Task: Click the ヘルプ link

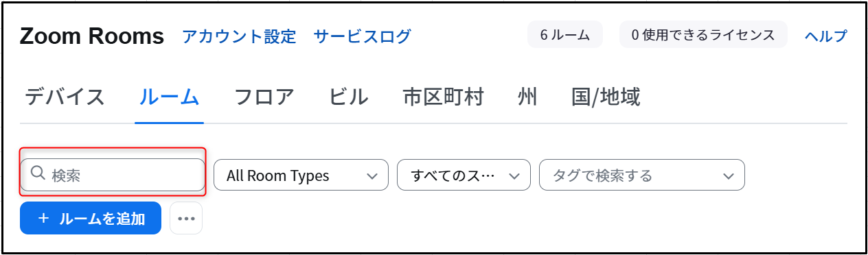Action: click(826, 36)
